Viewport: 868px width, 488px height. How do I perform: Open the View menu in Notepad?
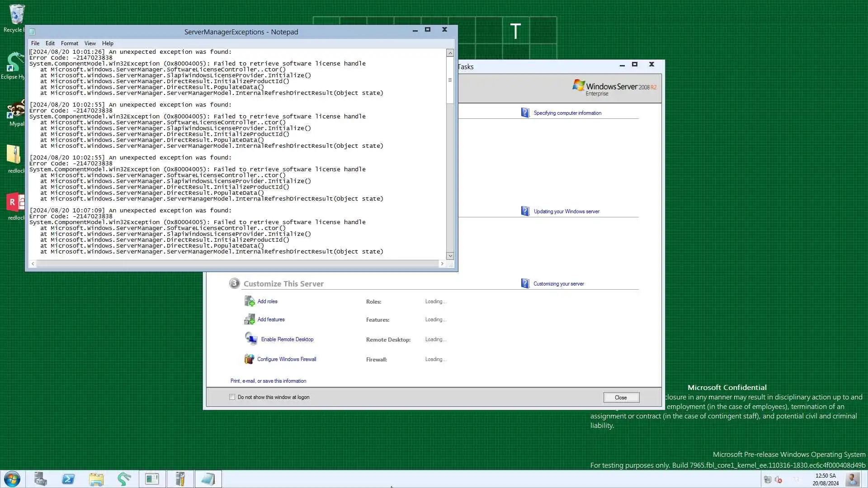click(90, 43)
